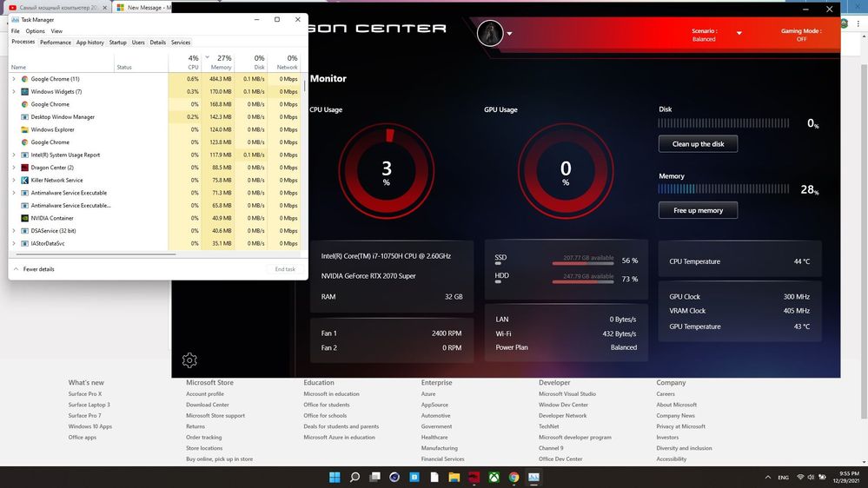Select the Windows Widgets process icon
The image size is (868, 488).
click(24, 92)
